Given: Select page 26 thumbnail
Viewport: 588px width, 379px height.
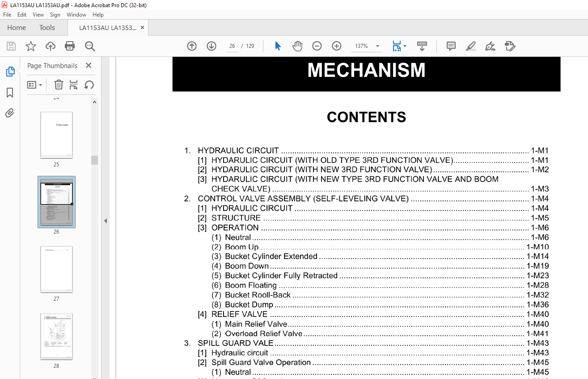Looking at the screenshot, I should [56, 202].
